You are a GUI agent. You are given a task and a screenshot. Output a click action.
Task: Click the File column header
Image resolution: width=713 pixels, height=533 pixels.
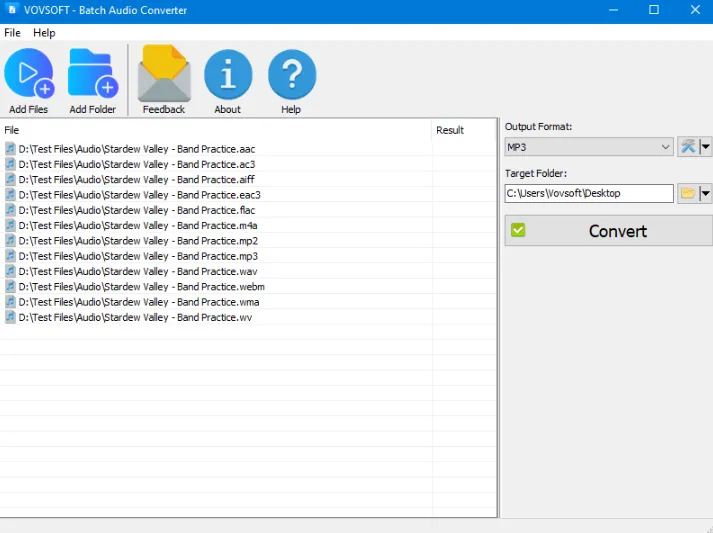click(x=216, y=130)
